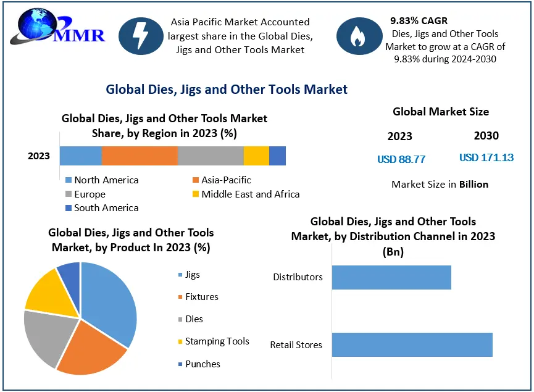Click the MMR globe logo

coord(57,27)
